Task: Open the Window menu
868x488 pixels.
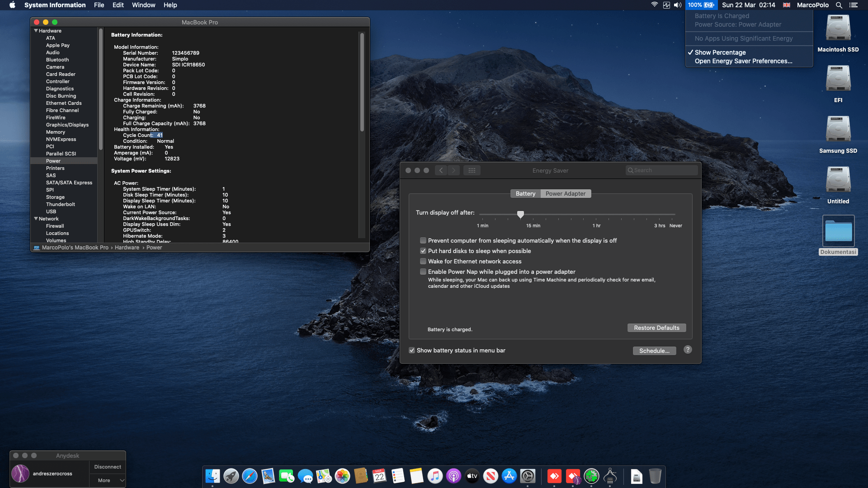Action: (x=143, y=5)
